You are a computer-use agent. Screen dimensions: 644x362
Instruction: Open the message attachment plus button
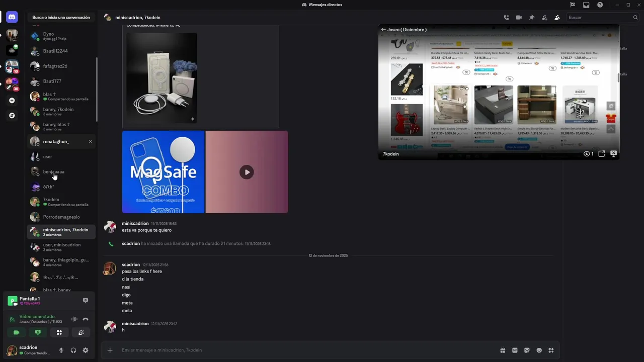click(110, 350)
